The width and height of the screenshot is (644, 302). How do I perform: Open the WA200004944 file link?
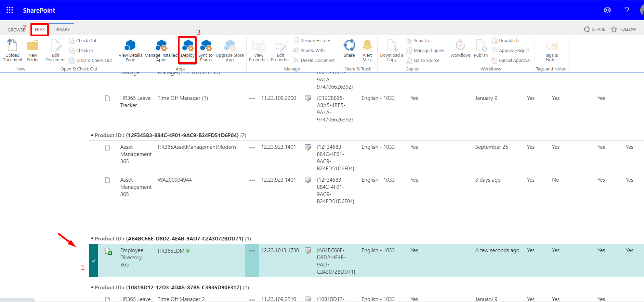pos(174,180)
